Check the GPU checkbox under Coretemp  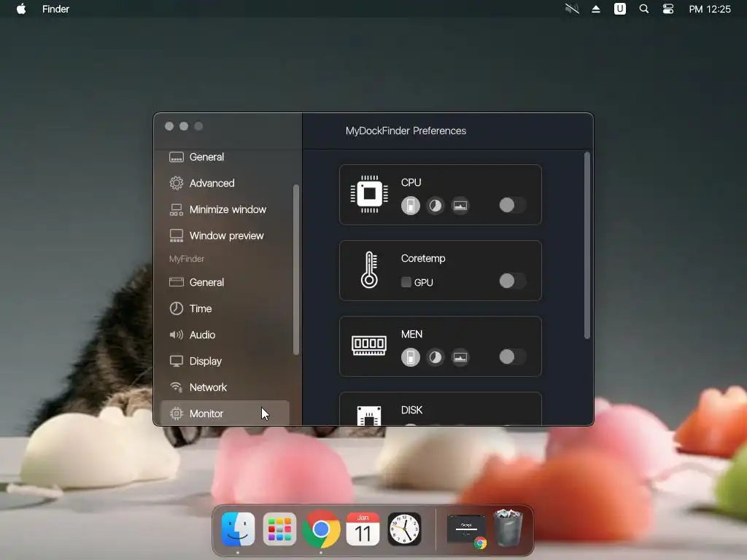(406, 282)
